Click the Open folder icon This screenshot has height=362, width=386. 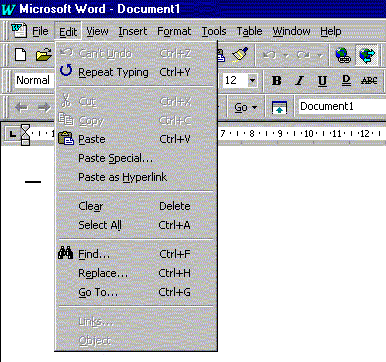click(x=44, y=55)
